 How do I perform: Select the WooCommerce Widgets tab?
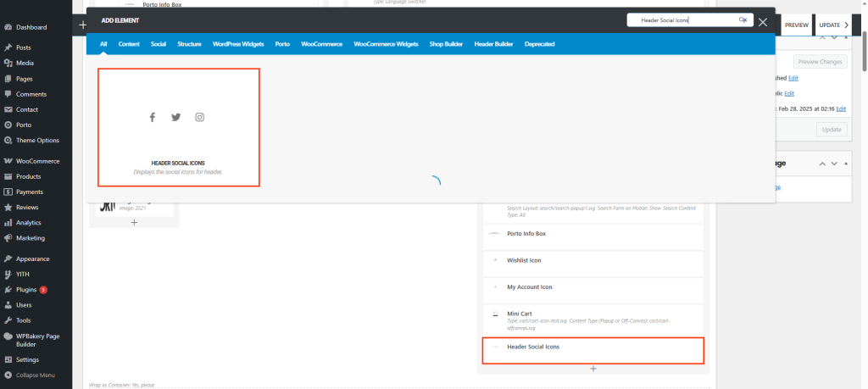pos(386,43)
